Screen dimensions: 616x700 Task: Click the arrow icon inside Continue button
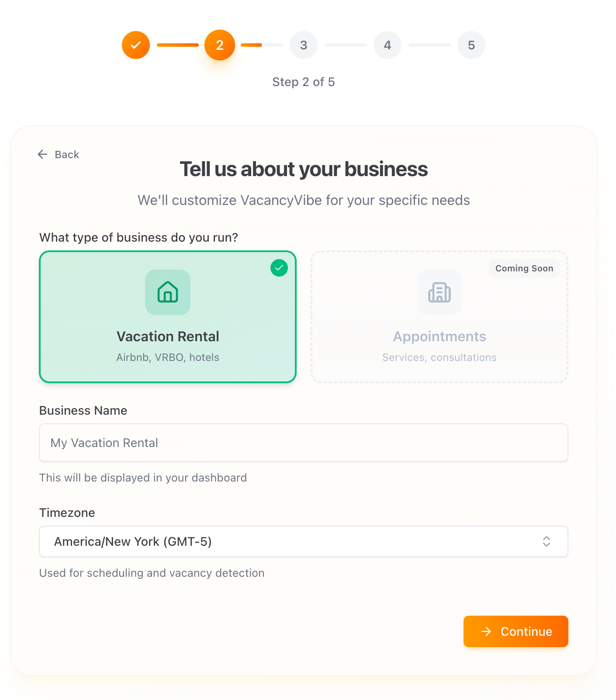point(486,631)
